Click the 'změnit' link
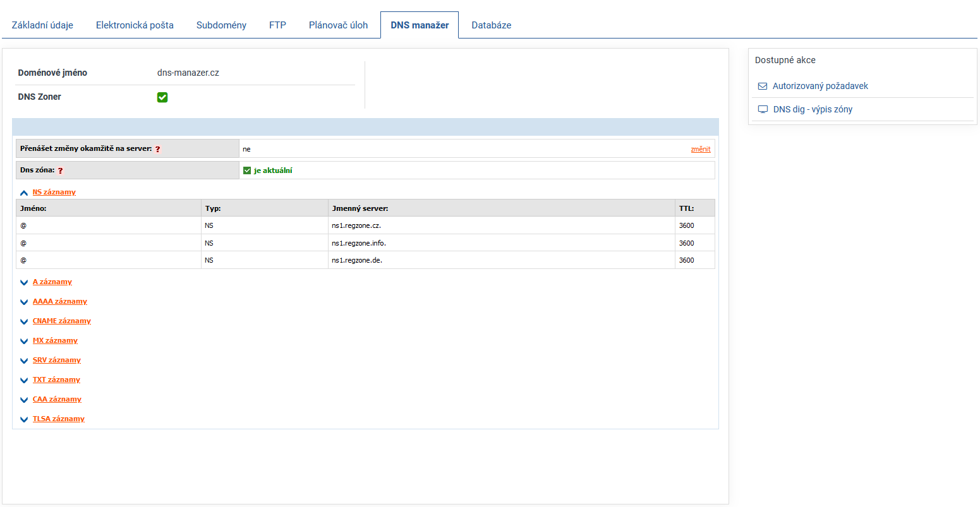Image resolution: width=980 pixels, height=507 pixels. pyautogui.click(x=700, y=150)
